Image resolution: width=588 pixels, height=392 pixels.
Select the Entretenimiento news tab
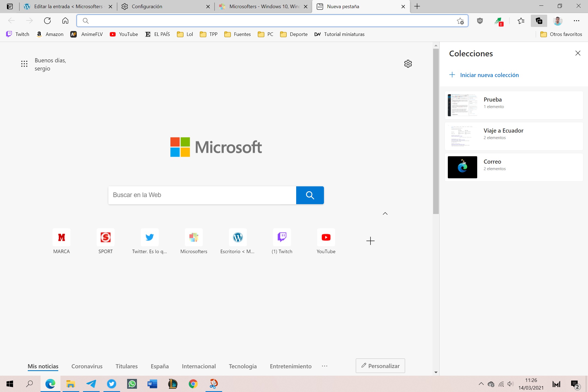click(291, 366)
